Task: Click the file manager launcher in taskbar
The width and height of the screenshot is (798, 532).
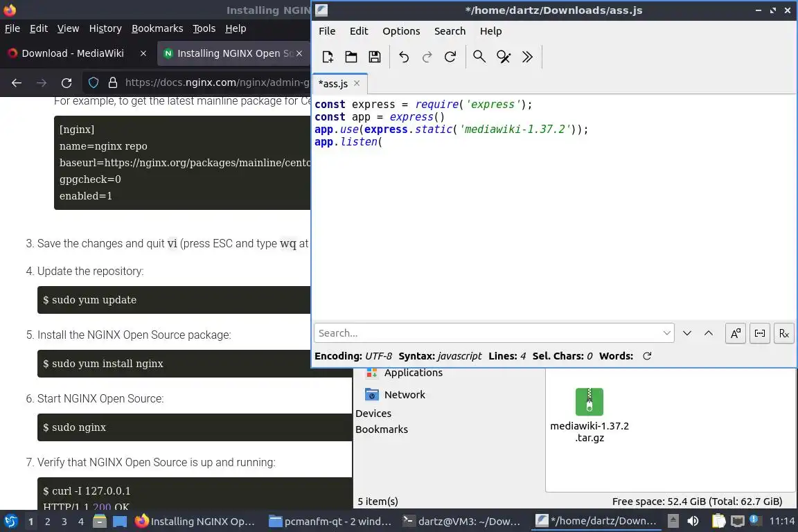Action: [x=100, y=521]
